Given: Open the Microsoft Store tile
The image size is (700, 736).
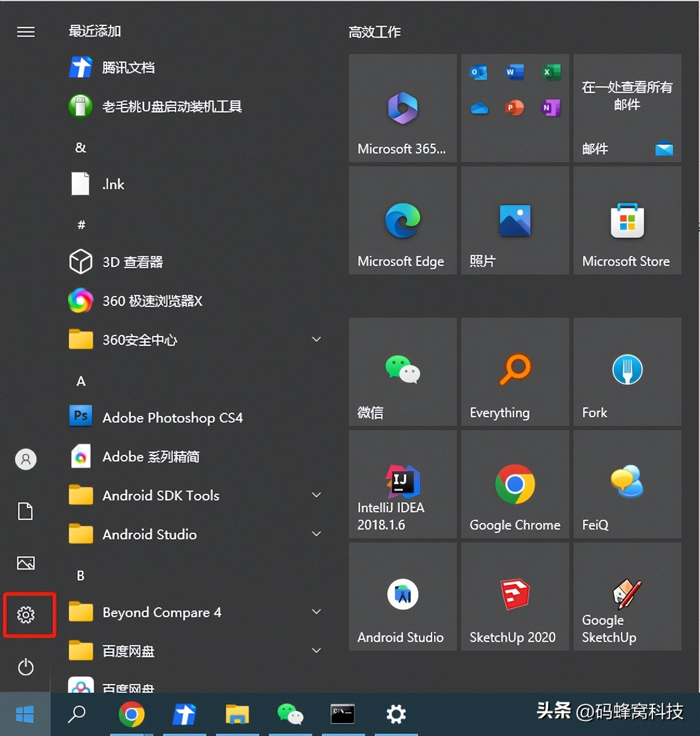Looking at the screenshot, I should click(x=627, y=220).
